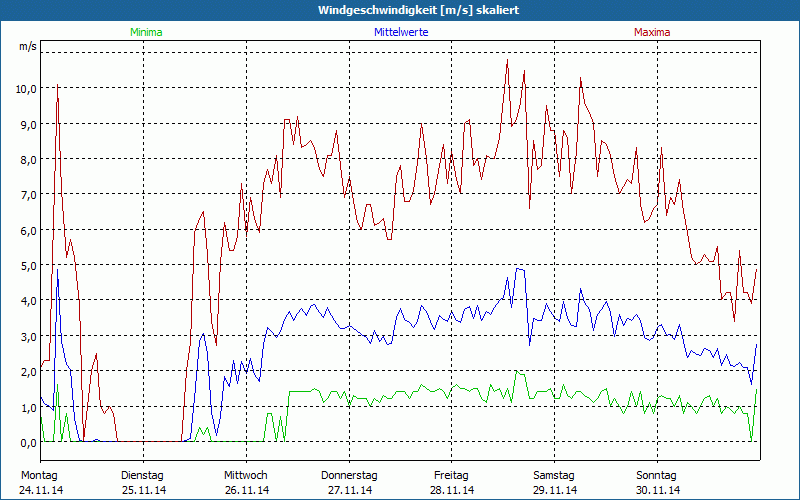800x500 pixels.
Task: Click the date 26.11.14
Action: pyautogui.click(x=247, y=490)
